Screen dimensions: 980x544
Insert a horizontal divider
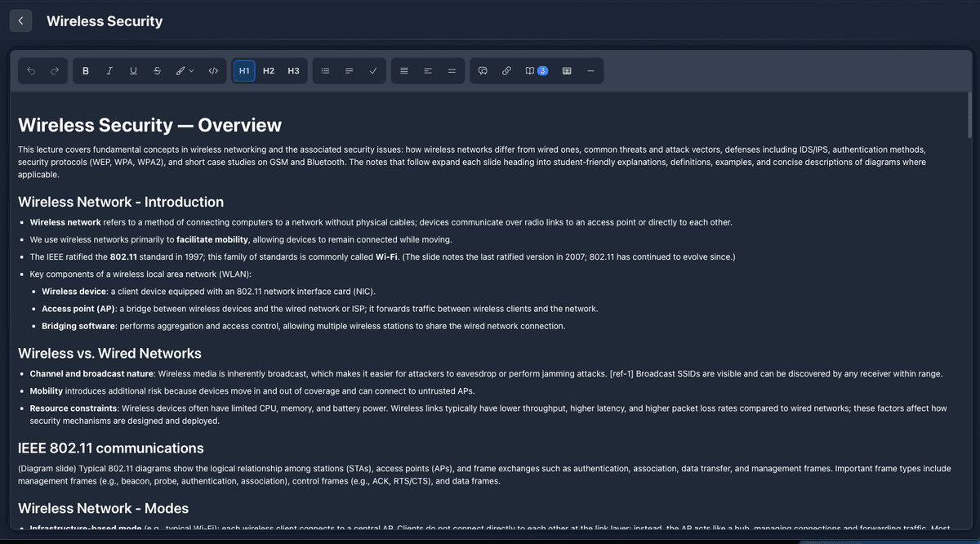(590, 70)
